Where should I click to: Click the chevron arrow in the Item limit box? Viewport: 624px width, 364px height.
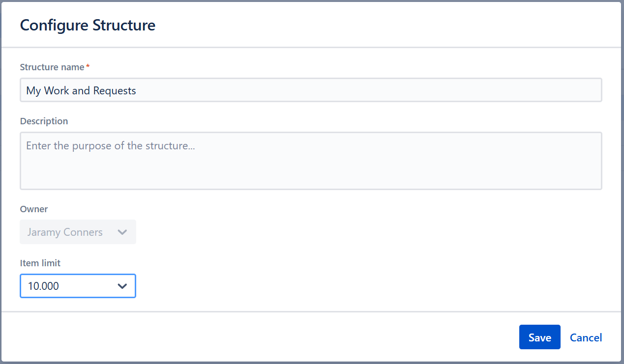pyautogui.click(x=122, y=286)
